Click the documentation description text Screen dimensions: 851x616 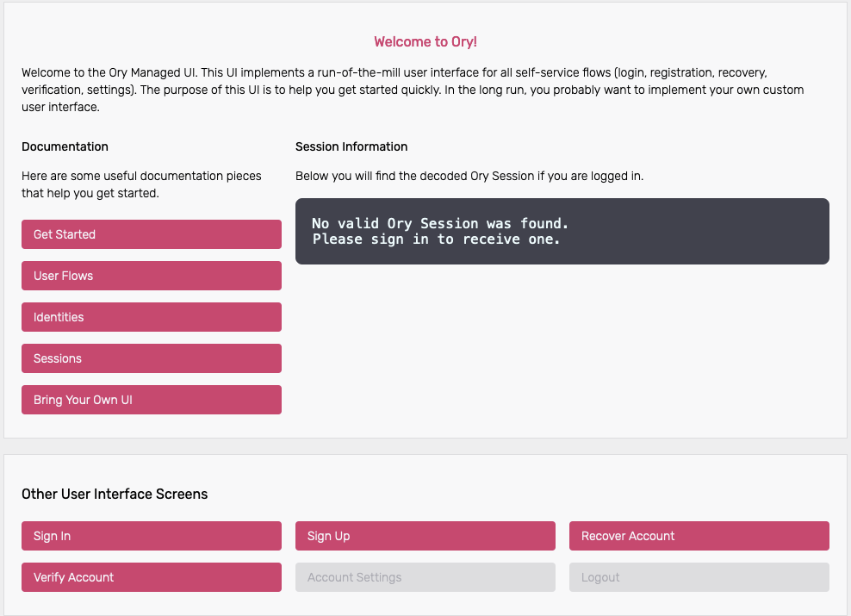coord(142,184)
